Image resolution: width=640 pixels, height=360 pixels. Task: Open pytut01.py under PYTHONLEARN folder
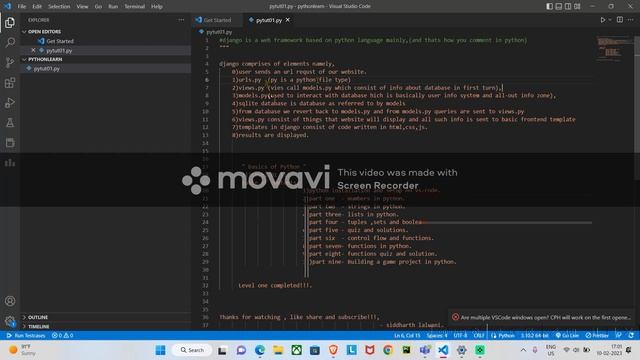coord(47,69)
